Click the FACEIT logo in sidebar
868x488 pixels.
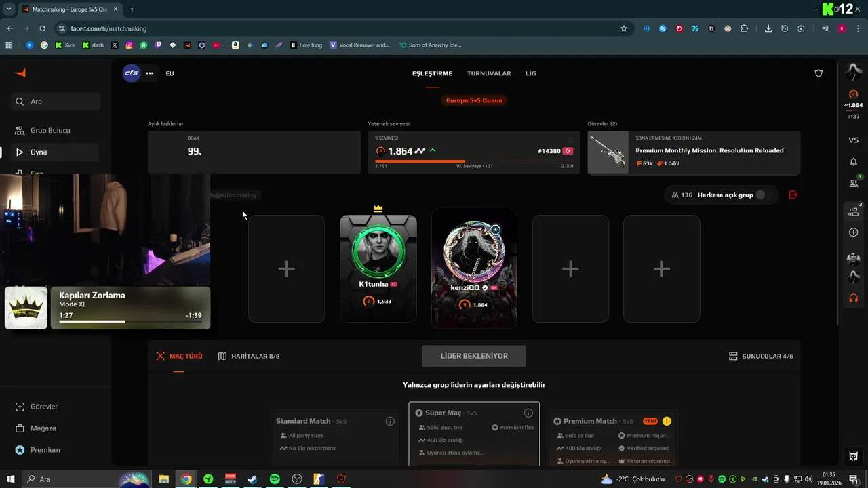(20, 73)
